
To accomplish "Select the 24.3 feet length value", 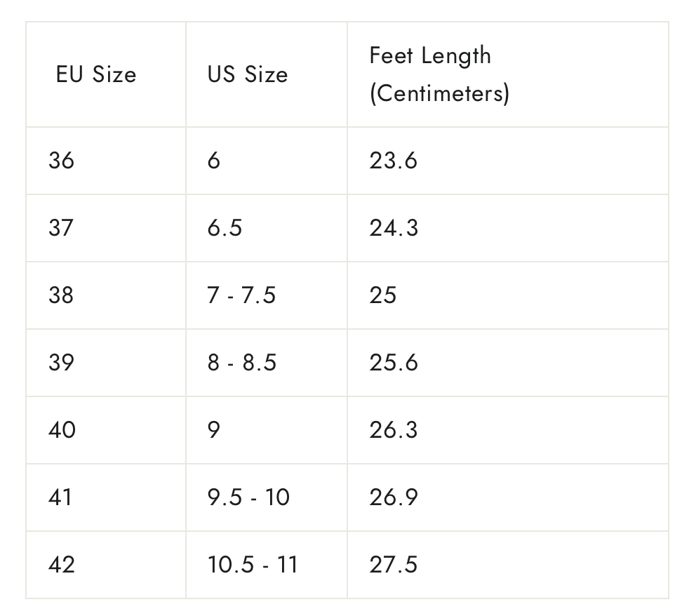I will pyautogui.click(x=393, y=228).
